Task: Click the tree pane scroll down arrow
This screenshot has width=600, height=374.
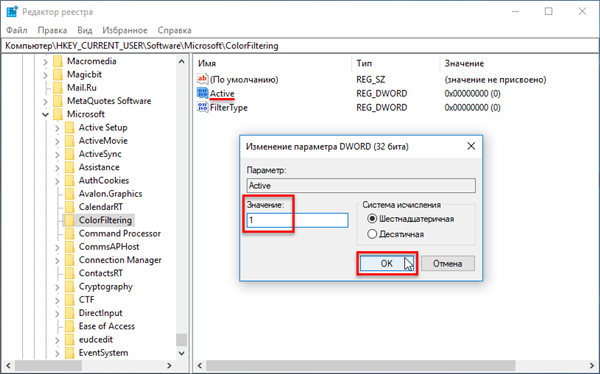Action: pyautogui.click(x=181, y=353)
